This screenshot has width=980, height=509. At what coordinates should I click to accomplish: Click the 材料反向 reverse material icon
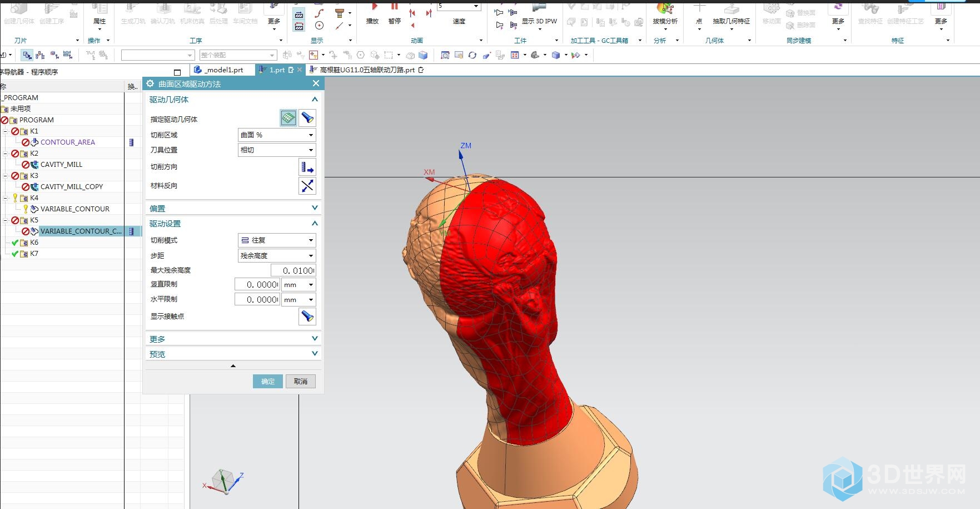tap(307, 186)
